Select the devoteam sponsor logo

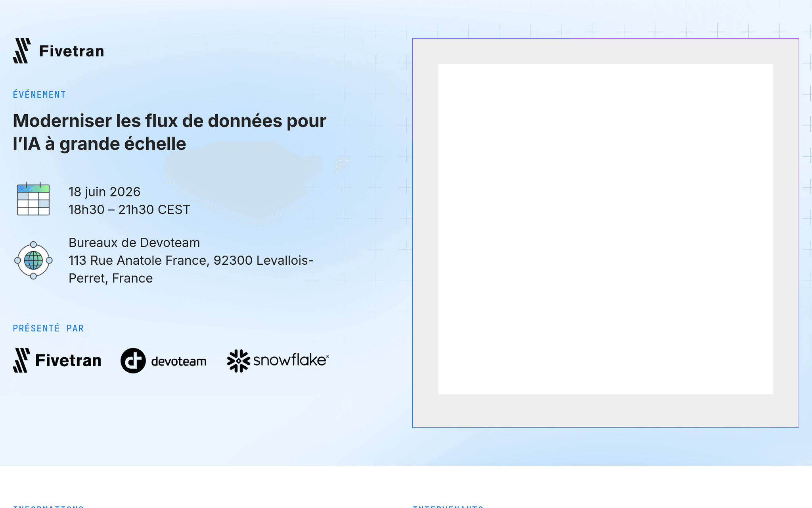click(163, 361)
